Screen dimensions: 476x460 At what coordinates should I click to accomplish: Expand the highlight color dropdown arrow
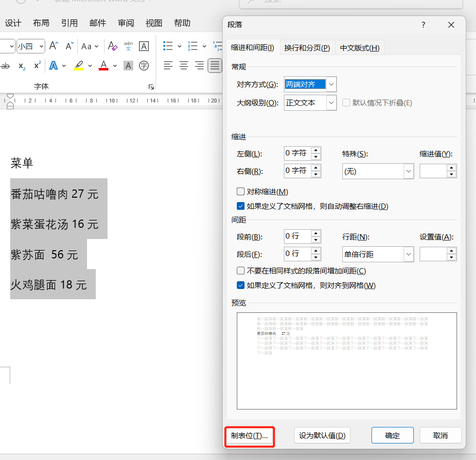[90, 66]
